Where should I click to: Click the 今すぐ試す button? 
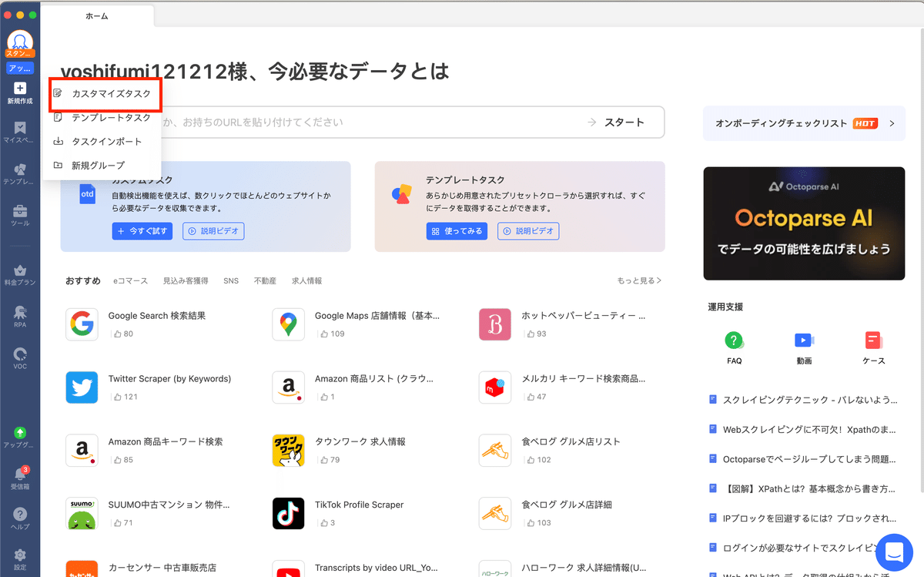pos(142,231)
